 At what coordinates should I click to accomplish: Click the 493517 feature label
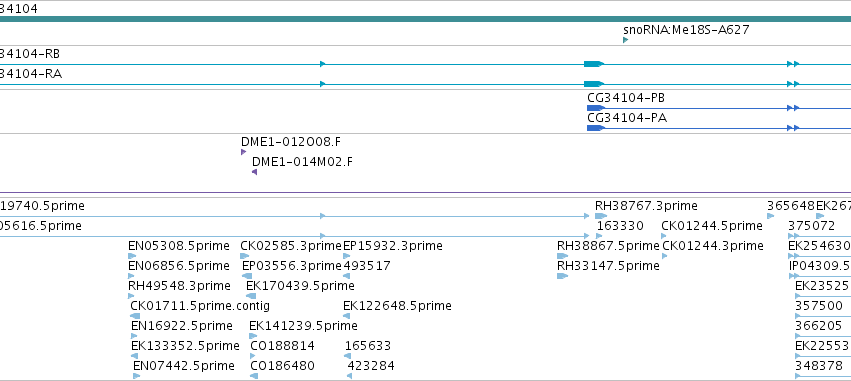[367, 266]
